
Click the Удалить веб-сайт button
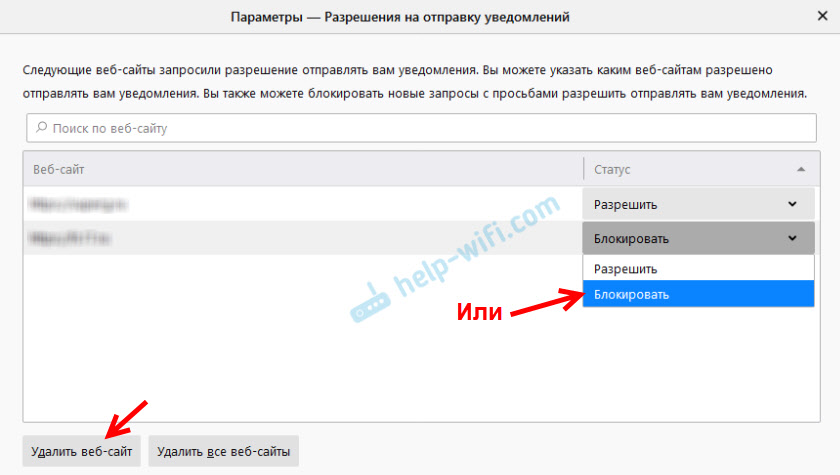(81, 451)
